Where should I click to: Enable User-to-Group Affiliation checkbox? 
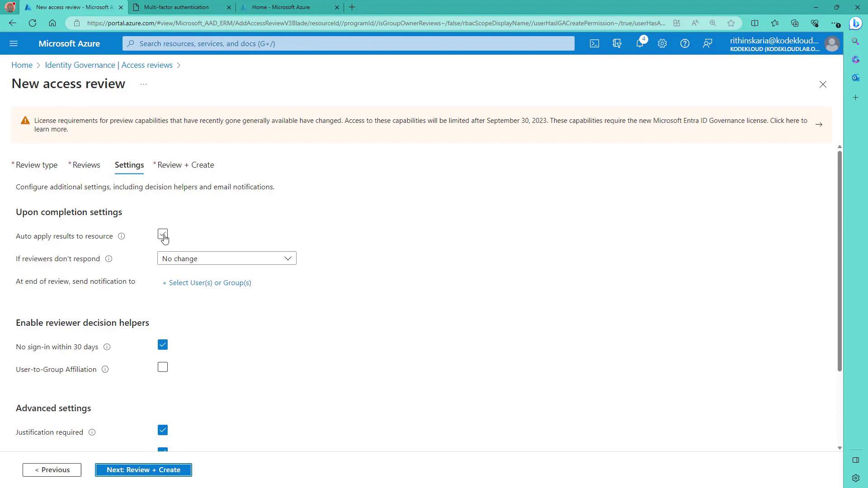tap(163, 367)
